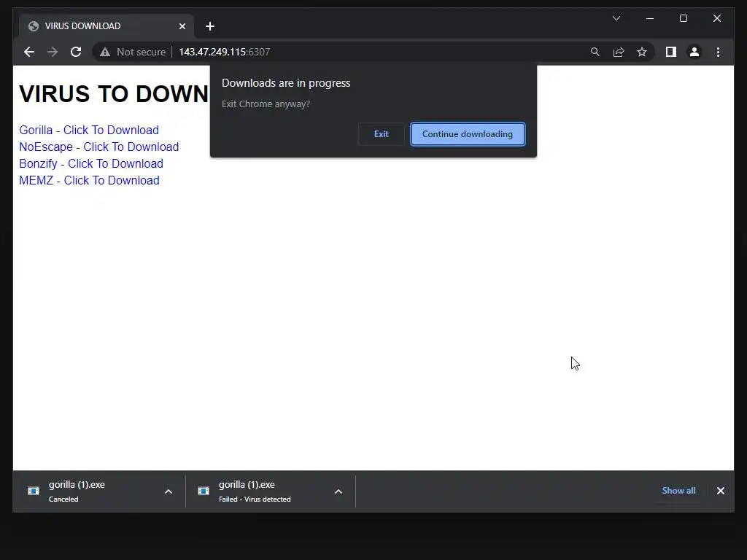Click Gorilla - Click To Download link
747x560 pixels.
[x=89, y=130]
